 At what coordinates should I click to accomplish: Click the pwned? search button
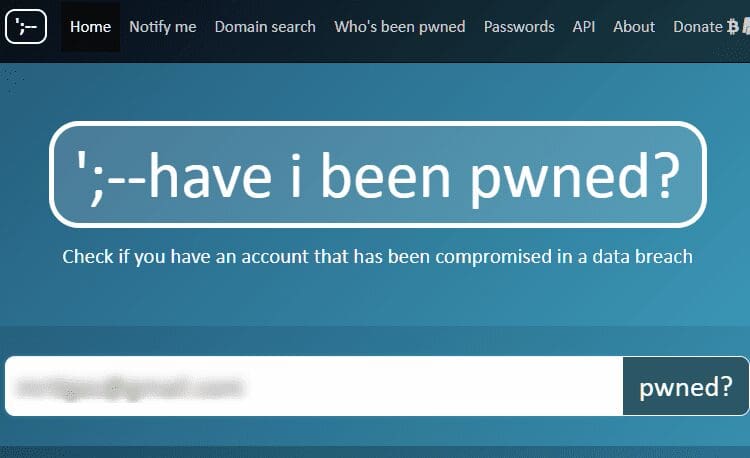pos(686,386)
